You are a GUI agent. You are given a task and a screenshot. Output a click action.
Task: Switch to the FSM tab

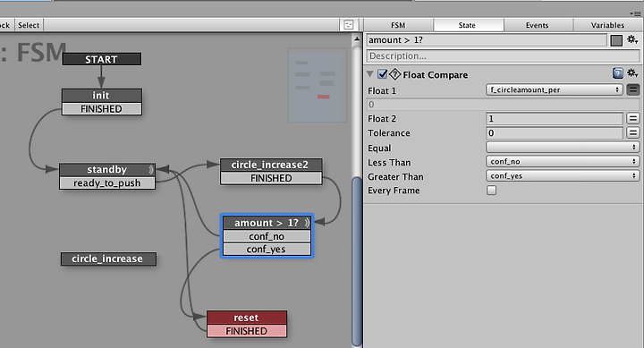click(398, 25)
